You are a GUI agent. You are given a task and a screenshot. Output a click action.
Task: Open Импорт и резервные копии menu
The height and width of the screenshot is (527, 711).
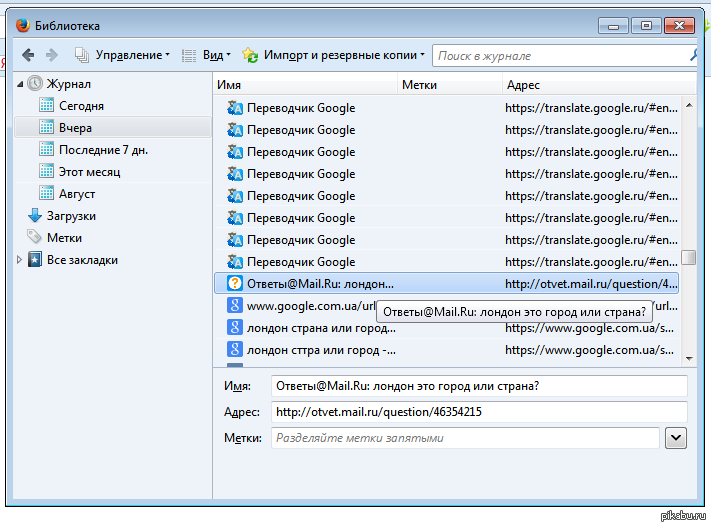pos(334,55)
